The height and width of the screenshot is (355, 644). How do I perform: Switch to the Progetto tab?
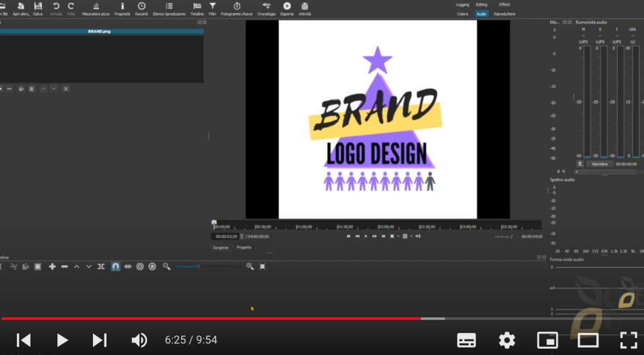pos(244,247)
